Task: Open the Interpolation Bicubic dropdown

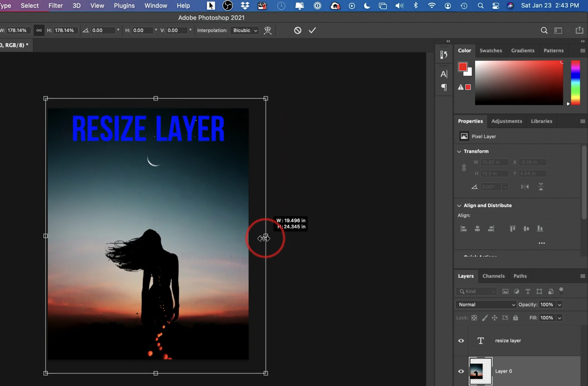Action: tap(245, 30)
